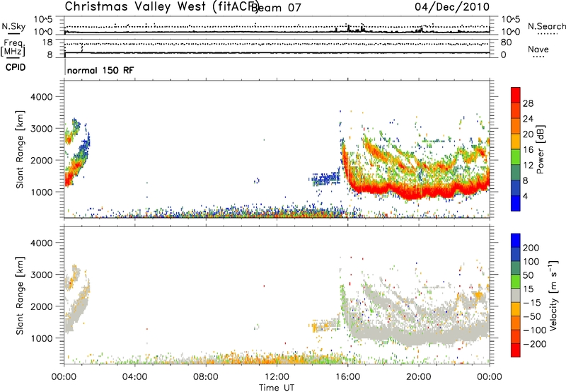Click the '16:00' time axis tick label
The image size is (566, 392).
click(x=347, y=377)
